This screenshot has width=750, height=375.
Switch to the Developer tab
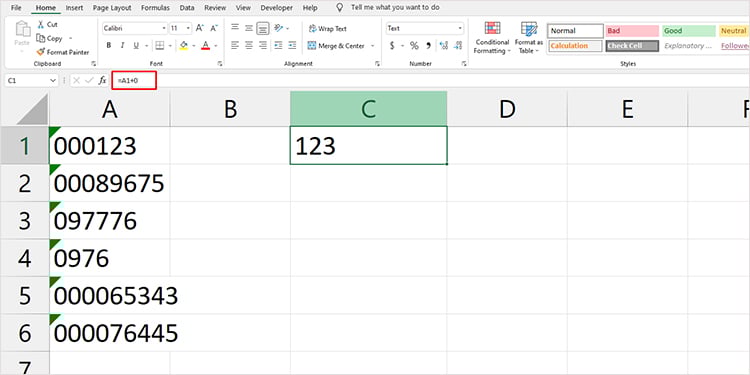[276, 8]
